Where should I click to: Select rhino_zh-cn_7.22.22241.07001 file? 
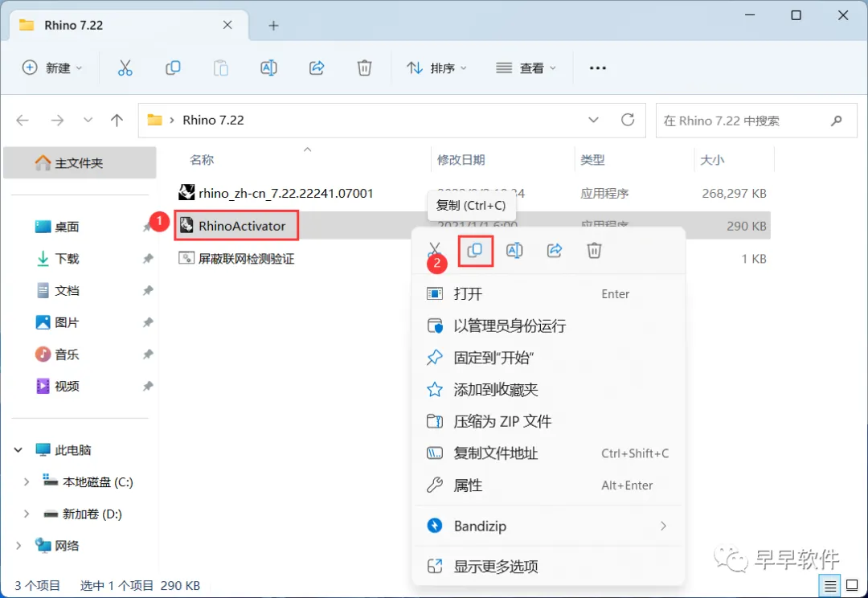click(x=285, y=193)
